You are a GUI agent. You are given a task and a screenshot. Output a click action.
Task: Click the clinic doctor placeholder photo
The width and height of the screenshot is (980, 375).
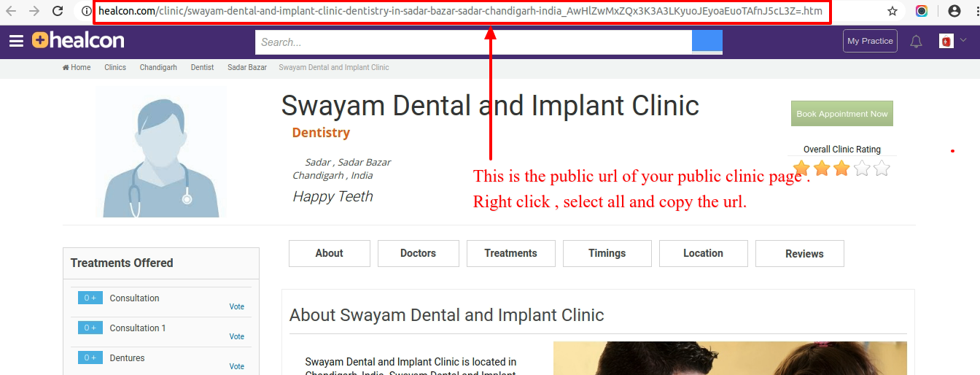point(160,152)
